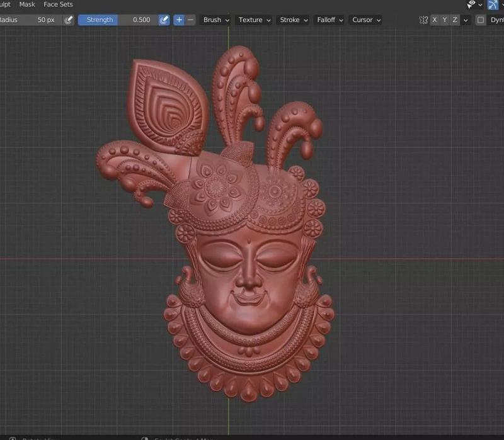Click the Strength slider field
Screen dimensions: 504x440
point(118,20)
